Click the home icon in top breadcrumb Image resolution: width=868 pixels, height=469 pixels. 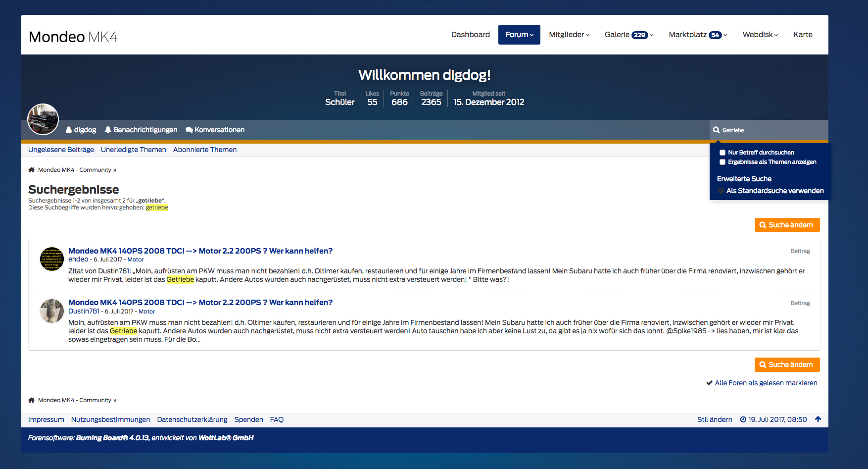32,170
